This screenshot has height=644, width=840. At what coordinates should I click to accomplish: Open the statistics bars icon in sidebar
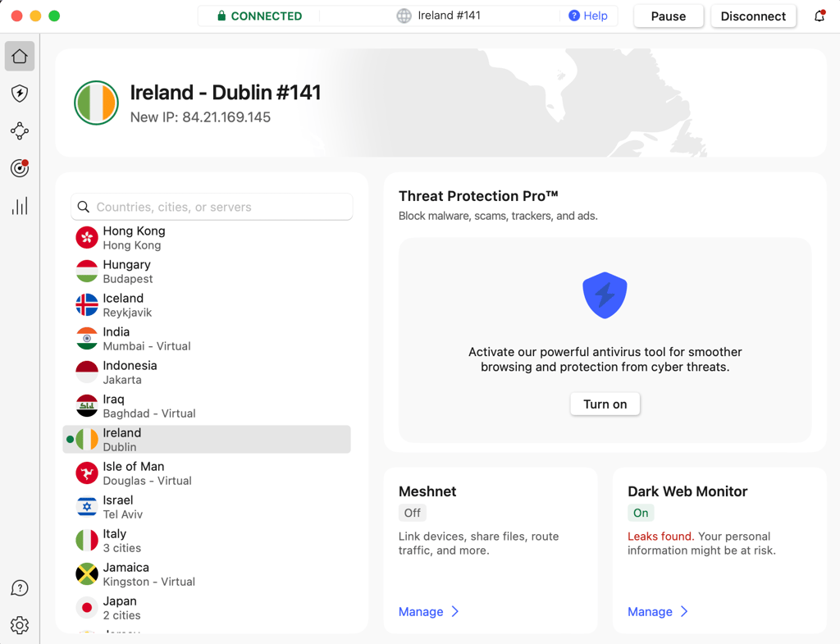(x=20, y=206)
